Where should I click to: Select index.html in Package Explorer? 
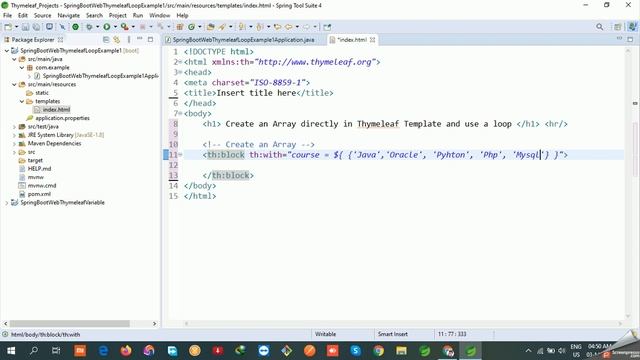point(56,110)
